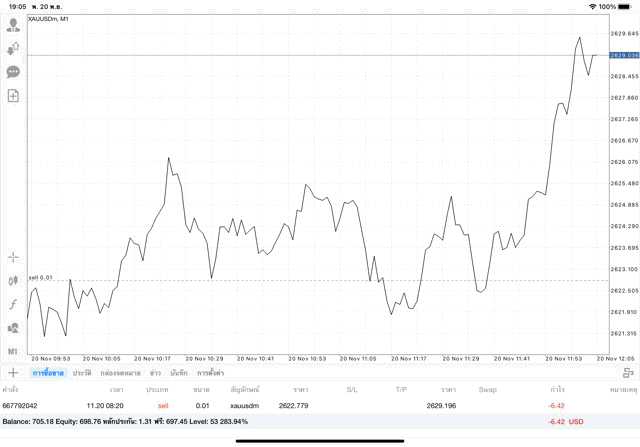Open the บันทึก journal tab
Image resolution: width=640 pixels, height=447 pixels.
click(179, 372)
